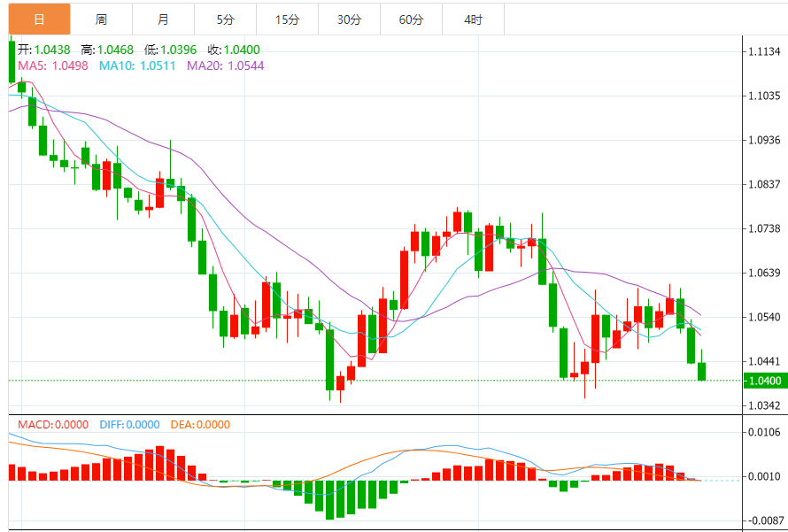Image resolution: width=788 pixels, height=532 pixels.
Task: Select the 日 daily chart tab
Action: [x=39, y=19]
